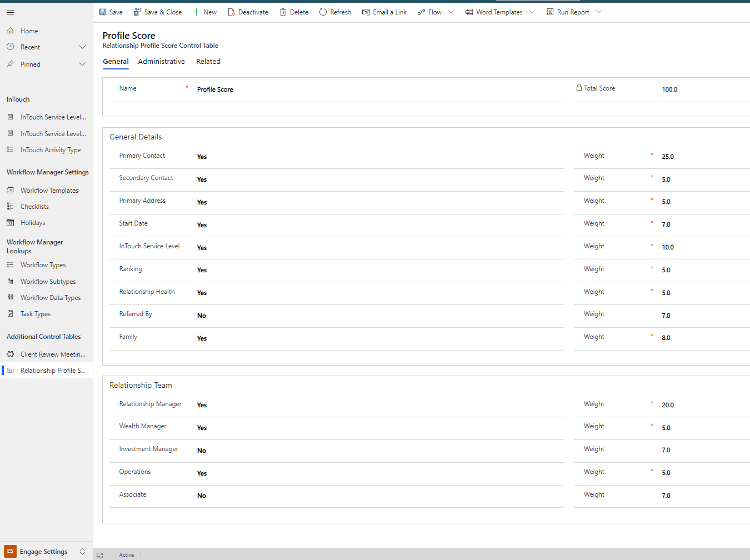Expand the Pinned section chevron
This screenshot has height=560, width=750.
point(82,64)
